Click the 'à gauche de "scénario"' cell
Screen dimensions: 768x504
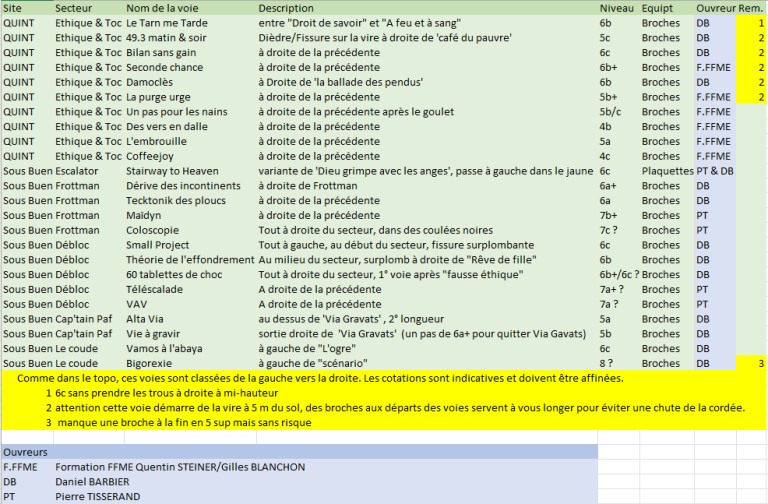(x=427, y=363)
